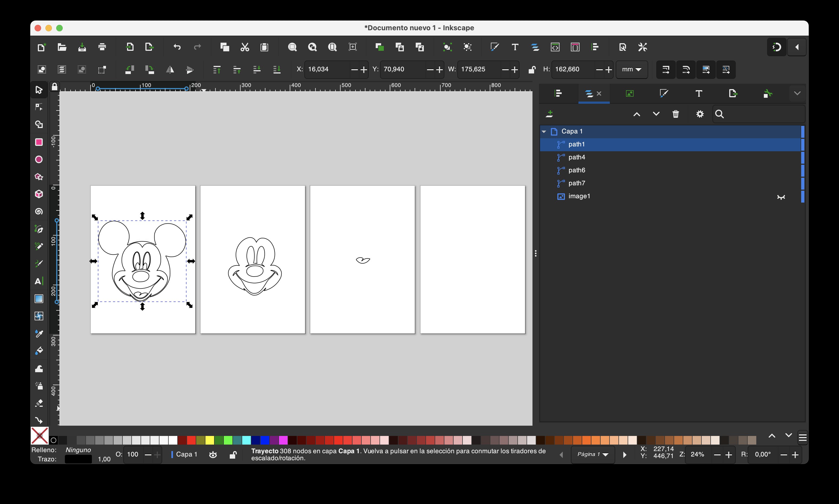Open the Página 1 page selector
Image resolution: width=839 pixels, height=504 pixels.
click(593, 454)
